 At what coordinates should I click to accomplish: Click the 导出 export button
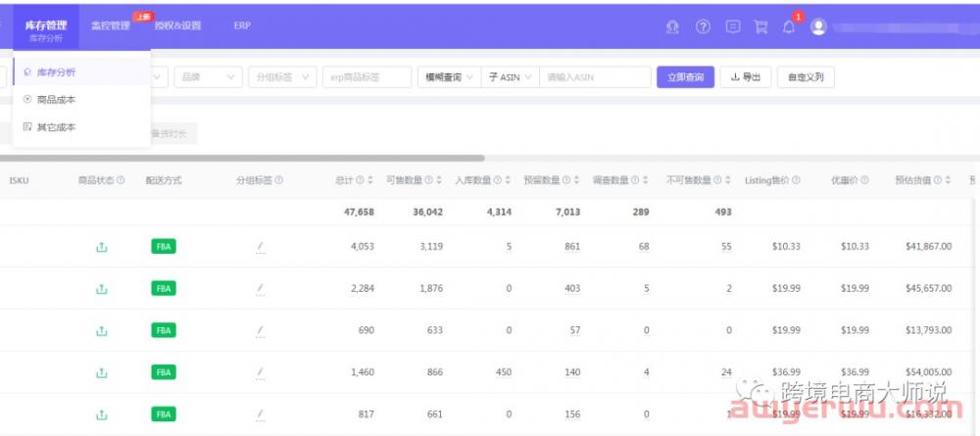[746, 76]
